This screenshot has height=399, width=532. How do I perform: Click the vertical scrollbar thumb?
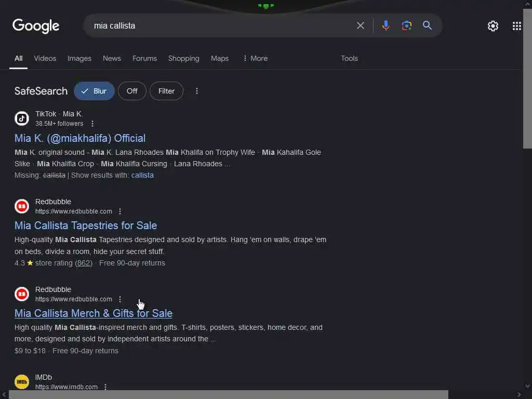point(527,79)
